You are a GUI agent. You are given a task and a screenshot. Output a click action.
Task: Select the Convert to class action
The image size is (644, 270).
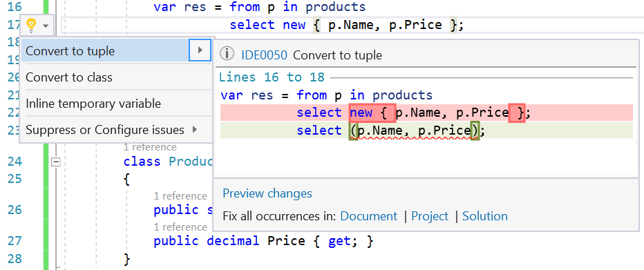pos(116,77)
